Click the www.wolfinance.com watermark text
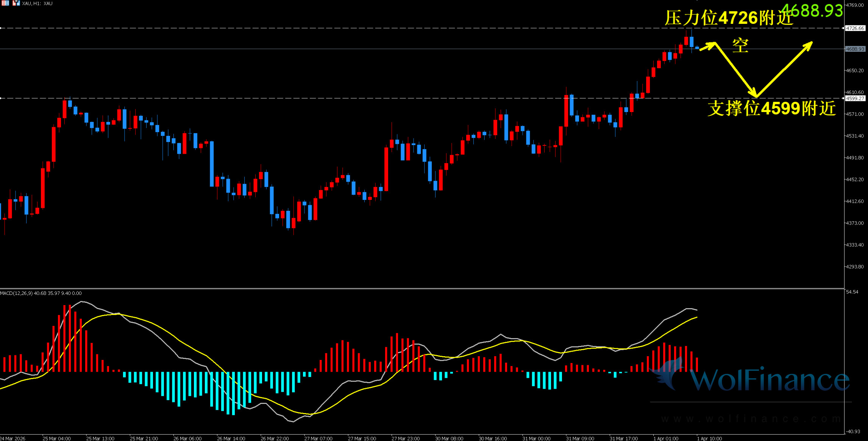868x441 pixels. (751, 419)
